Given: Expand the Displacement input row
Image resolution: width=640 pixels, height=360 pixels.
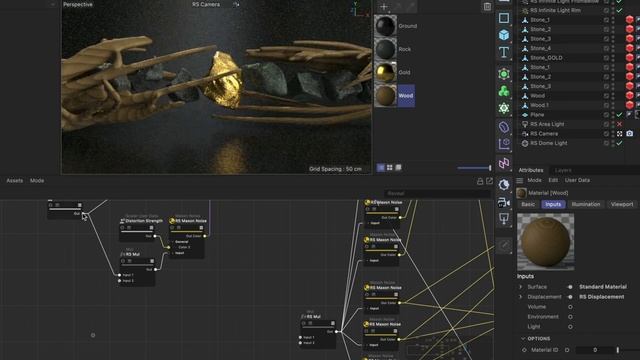Looking at the screenshot, I should pos(520,297).
